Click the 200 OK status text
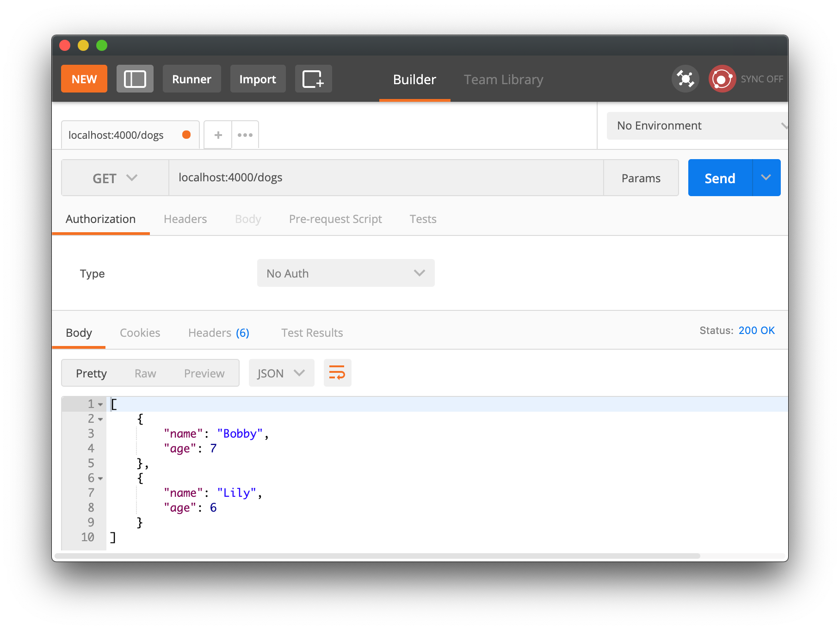The width and height of the screenshot is (840, 630). (x=756, y=330)
